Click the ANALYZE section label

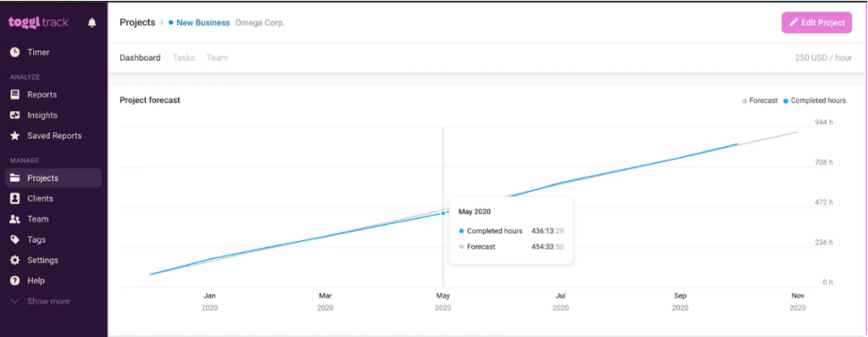click(x=25, y=77)
